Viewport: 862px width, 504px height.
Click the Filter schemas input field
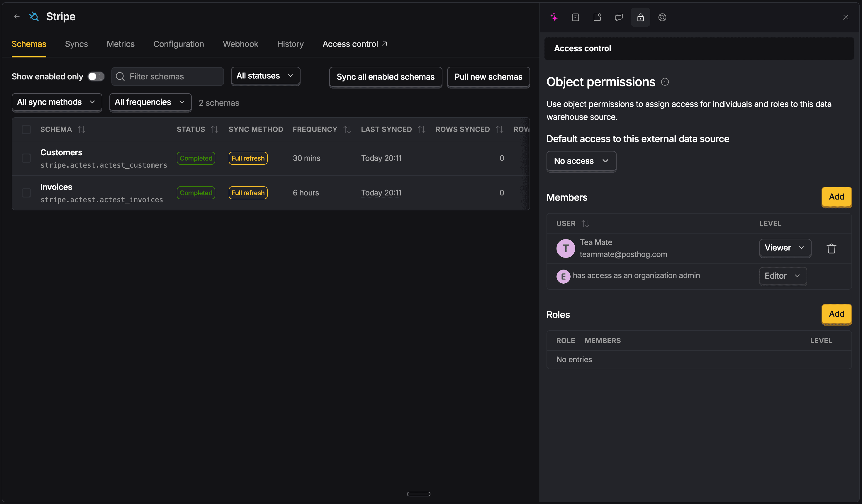168,76
